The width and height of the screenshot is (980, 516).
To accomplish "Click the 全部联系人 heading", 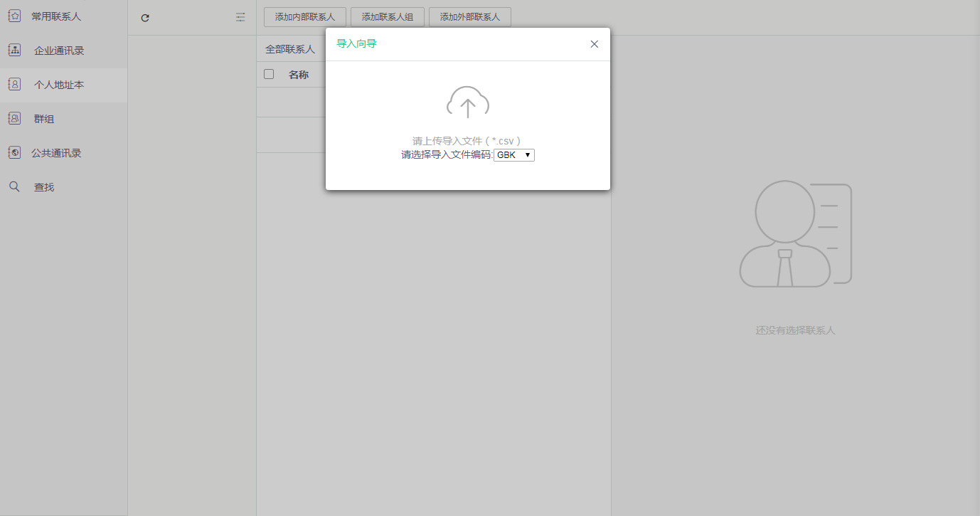I will [290, 49].
